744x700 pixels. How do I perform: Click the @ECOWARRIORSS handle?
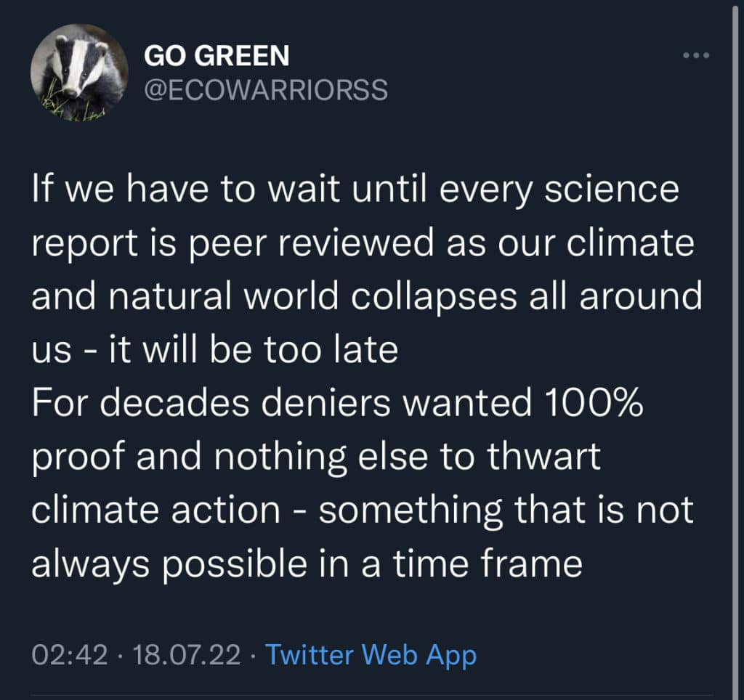point(266,89)
